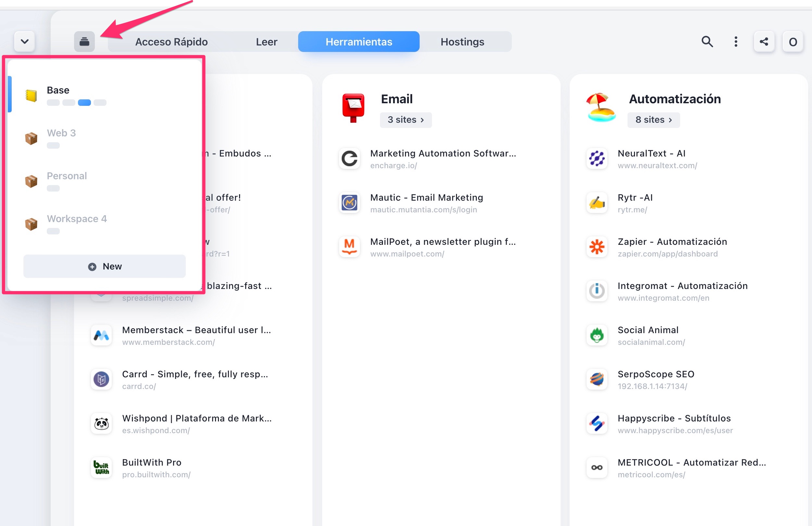Click the first grey space indicator under Base
This screenshot has height=526, width=812.
(x=53, y=103)
